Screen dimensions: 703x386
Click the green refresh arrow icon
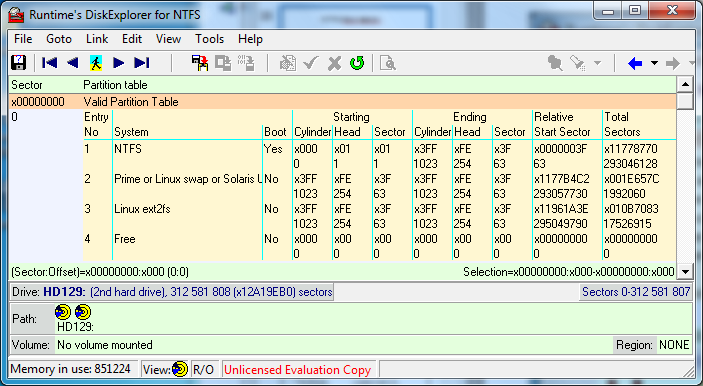click(x=357, y=63)
